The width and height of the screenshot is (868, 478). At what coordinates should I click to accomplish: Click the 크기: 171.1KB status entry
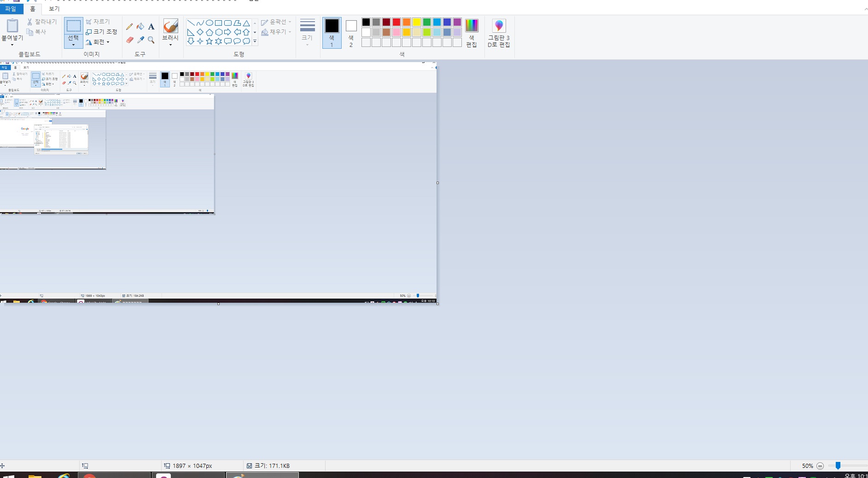[268, 466]
